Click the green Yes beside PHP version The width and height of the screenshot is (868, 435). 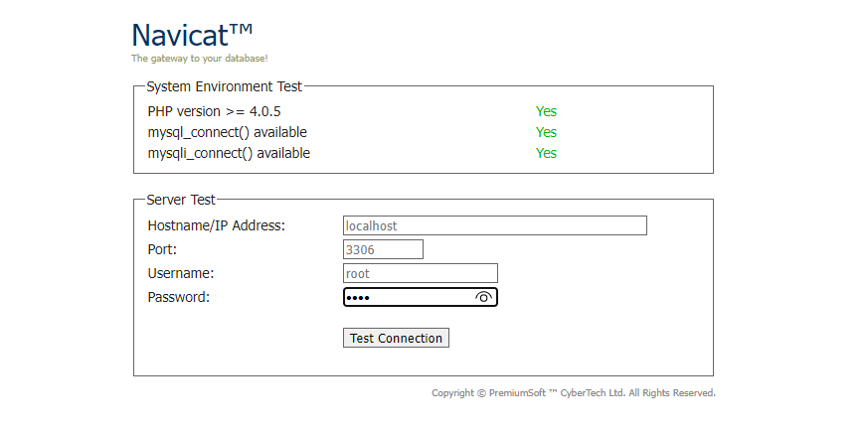546,111
